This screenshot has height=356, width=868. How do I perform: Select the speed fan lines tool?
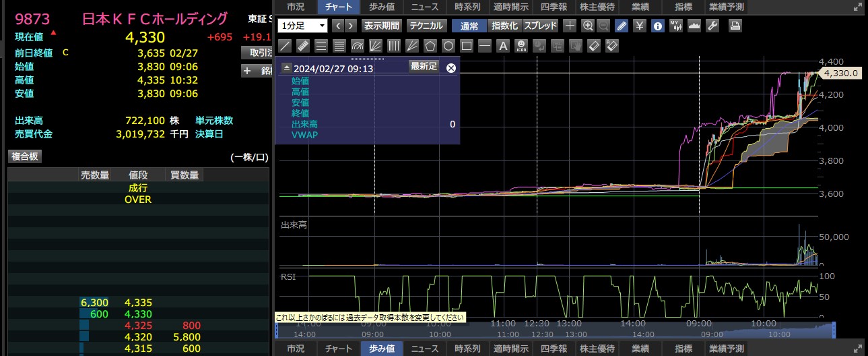(411, 46)
